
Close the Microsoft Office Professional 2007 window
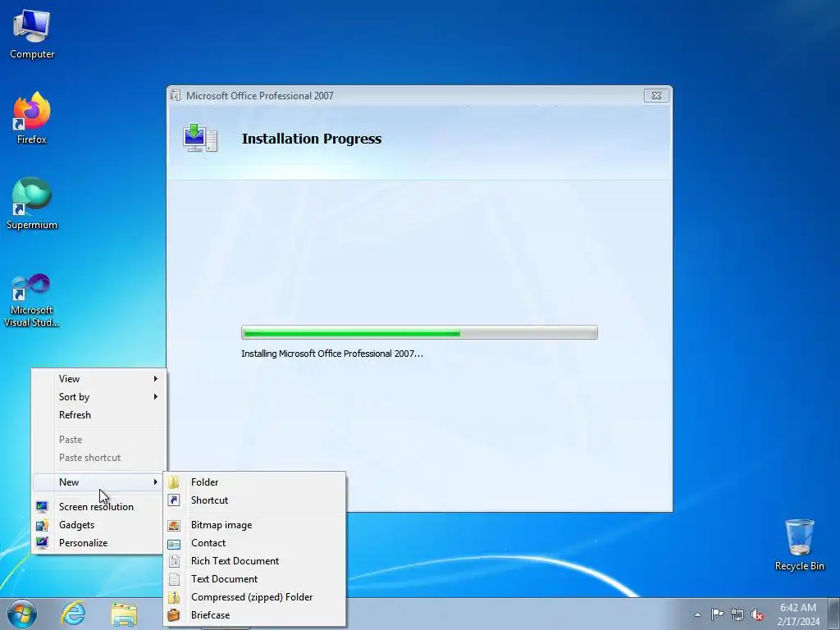(656, 95)
